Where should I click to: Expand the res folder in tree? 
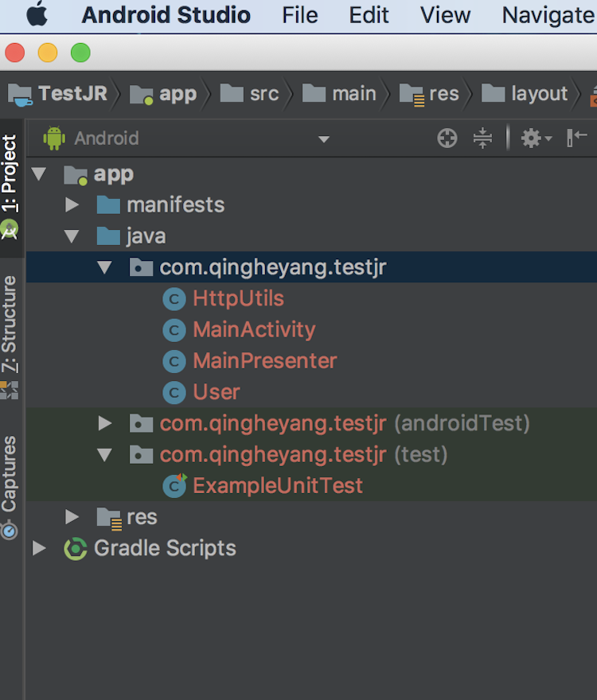[x=72, y=517]
